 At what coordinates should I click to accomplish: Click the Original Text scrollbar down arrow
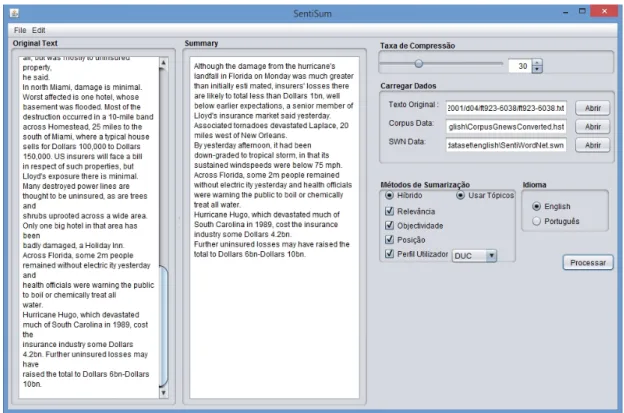click(164, 393)
